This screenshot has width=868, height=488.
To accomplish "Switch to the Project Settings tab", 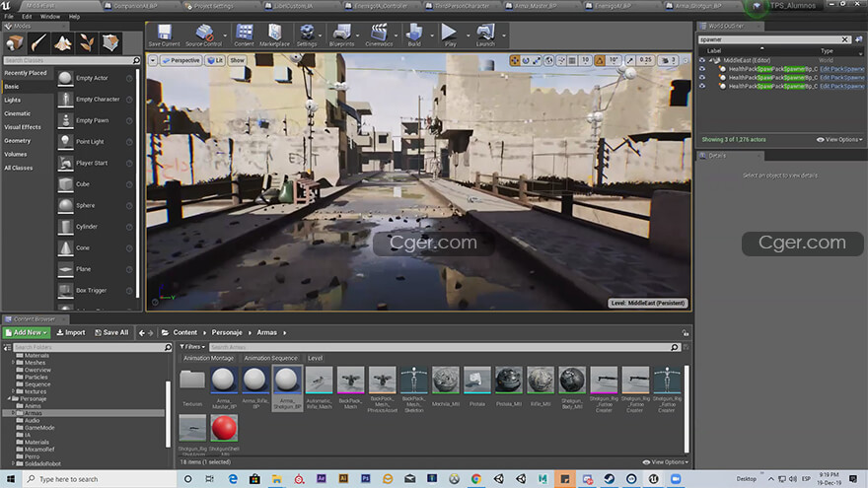I will click(x=213, y=6).
